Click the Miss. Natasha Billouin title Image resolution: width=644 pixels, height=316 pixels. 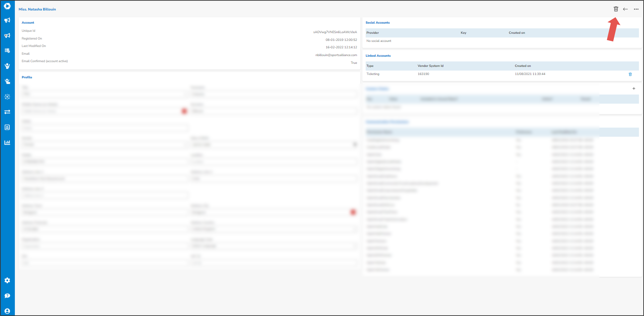pyautogui.click(x=37, y=9)
